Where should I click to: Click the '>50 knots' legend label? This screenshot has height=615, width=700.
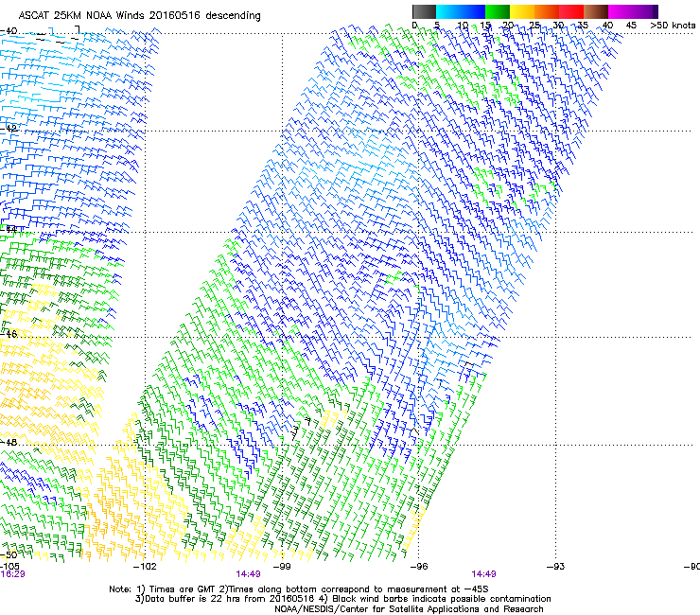coord(673,26)
